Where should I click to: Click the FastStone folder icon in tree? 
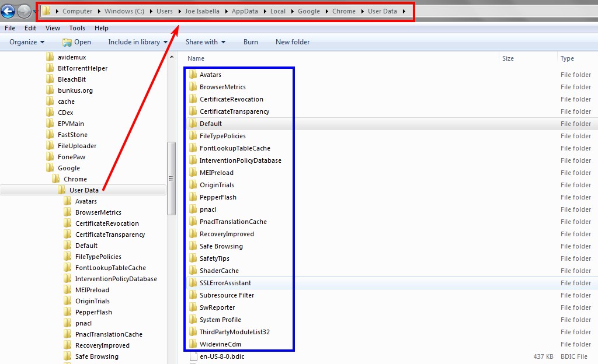(x=50, y=135)
